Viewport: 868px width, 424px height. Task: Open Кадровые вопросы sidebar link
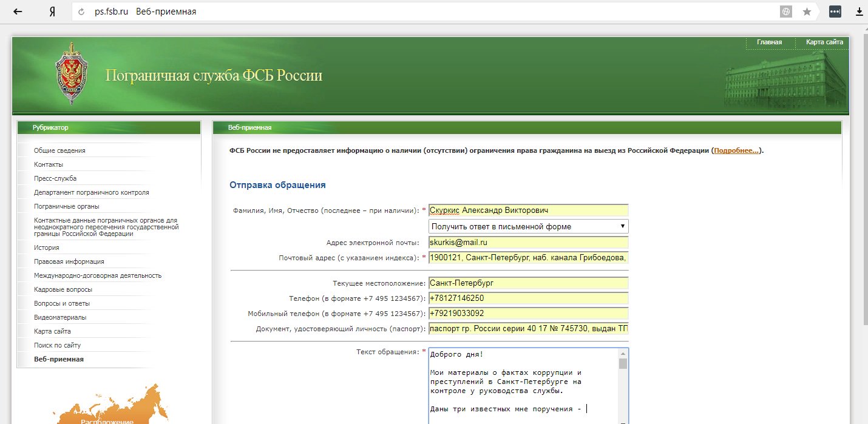point(63,289)
